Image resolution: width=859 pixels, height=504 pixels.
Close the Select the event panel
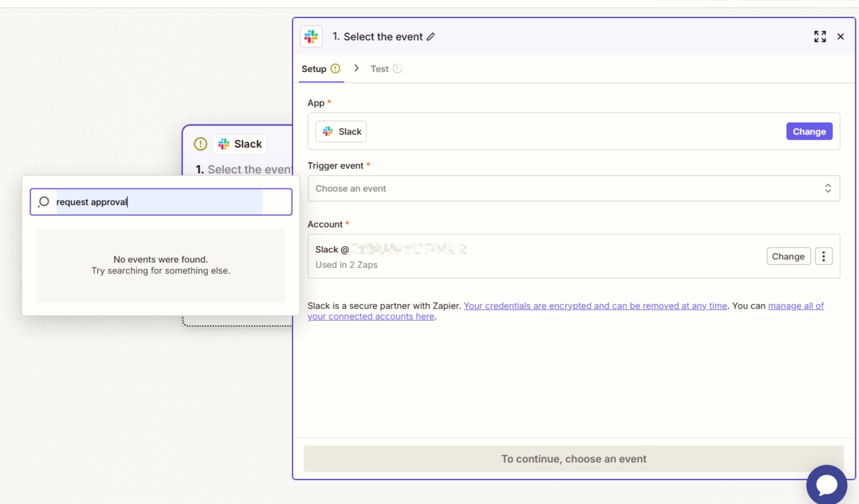[840, 36]
